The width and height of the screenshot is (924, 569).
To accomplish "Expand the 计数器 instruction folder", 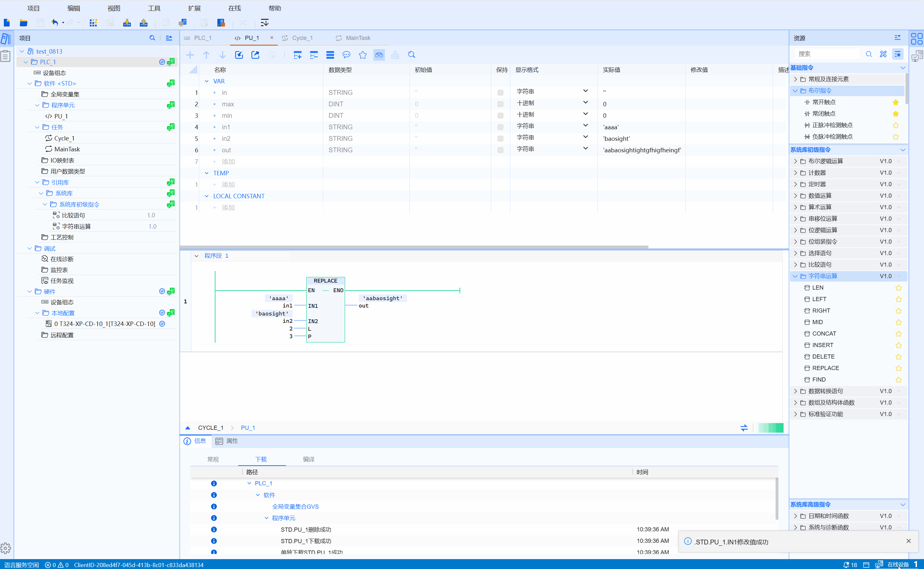I will [795, 173].
